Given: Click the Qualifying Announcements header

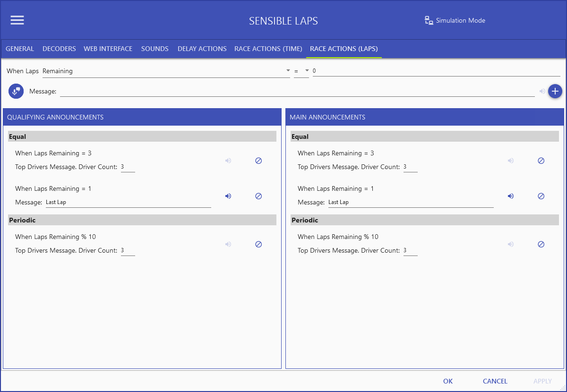Looking at the screenshot, I should point(142,117).
